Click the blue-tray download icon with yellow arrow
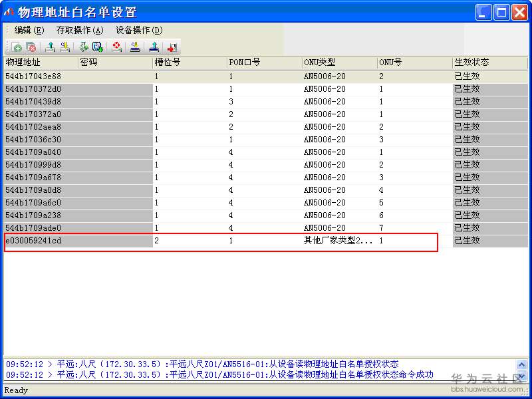Image resolution: width=532 pixels, height=399 pixels. point(136,47)
